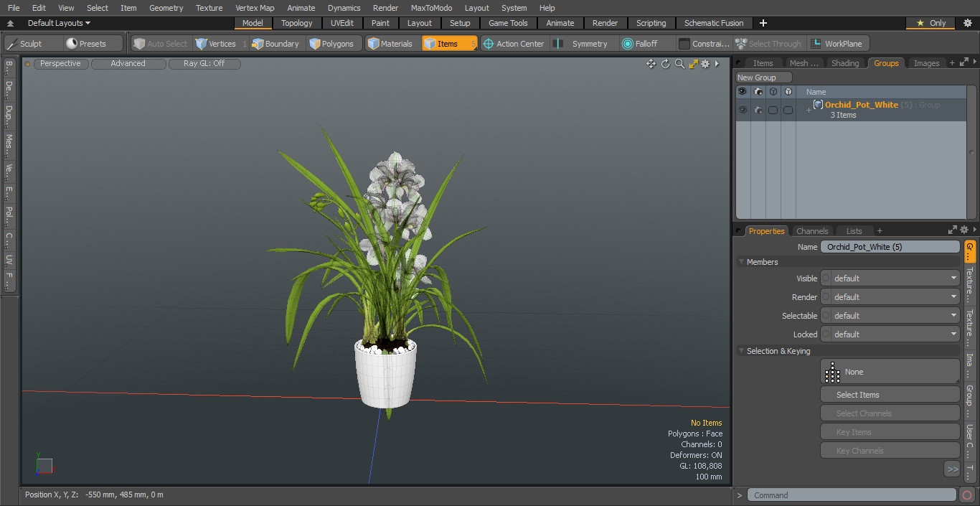Click the Select Items button
Image resolution: width=980 pixels, height=506 pixels.
click(x=890, y=395)
